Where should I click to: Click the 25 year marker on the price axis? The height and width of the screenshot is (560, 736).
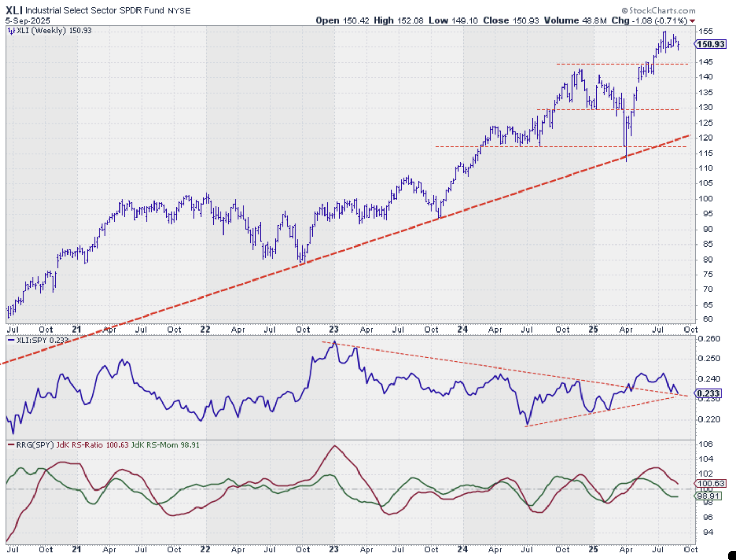[x=593, y=329]
